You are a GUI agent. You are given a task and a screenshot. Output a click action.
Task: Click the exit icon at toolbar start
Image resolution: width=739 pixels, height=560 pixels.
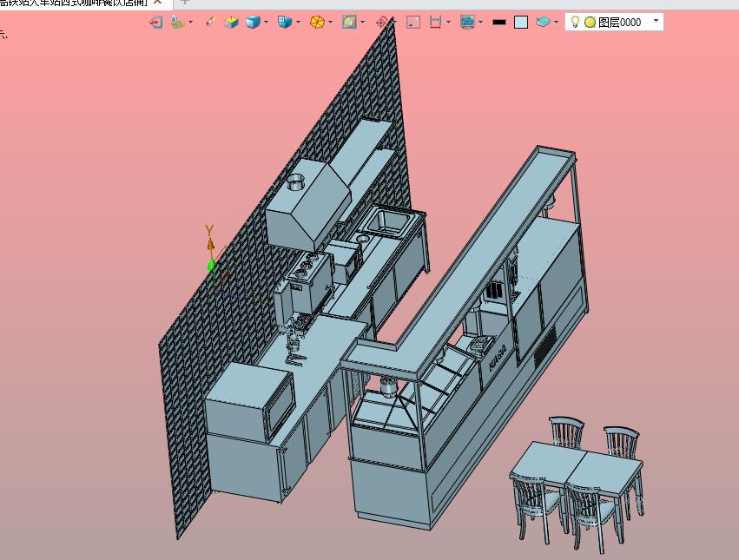[156, 22]
